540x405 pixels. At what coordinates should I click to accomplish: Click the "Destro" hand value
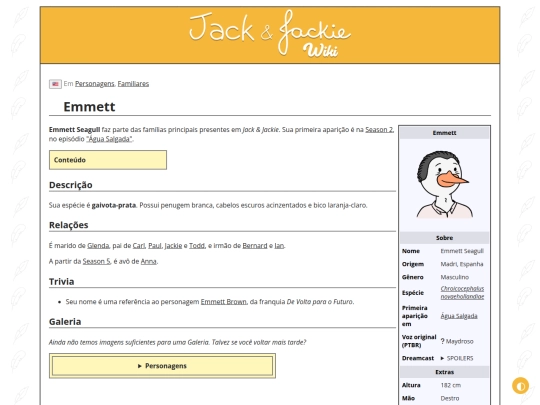pos(450,398)
